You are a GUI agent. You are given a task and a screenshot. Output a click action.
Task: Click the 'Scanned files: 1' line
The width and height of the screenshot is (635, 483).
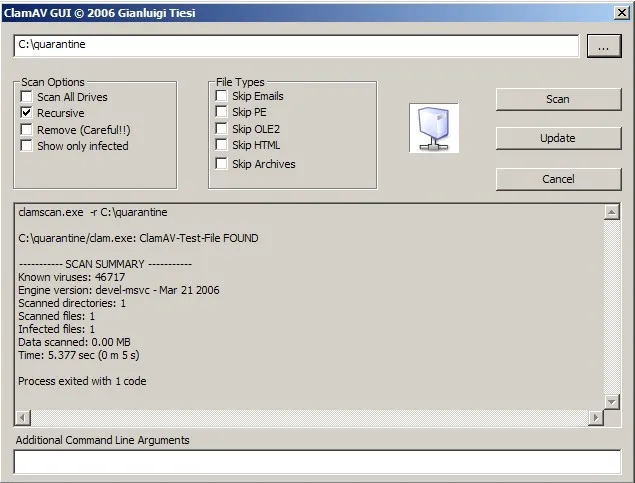click(x=56, y=316)
